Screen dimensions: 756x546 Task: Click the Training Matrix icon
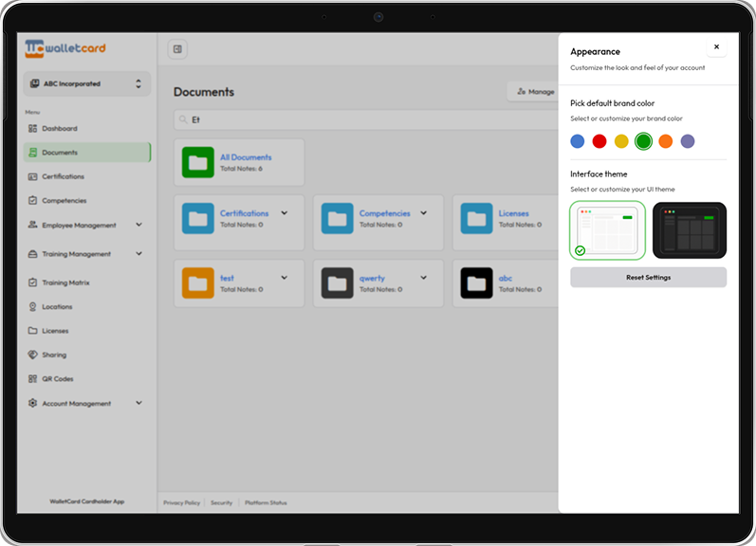(32, 282)
